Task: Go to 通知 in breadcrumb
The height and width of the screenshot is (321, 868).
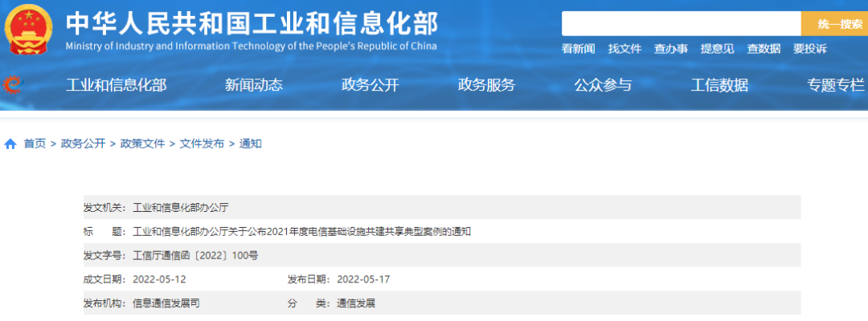Action: tap(250, 144)
